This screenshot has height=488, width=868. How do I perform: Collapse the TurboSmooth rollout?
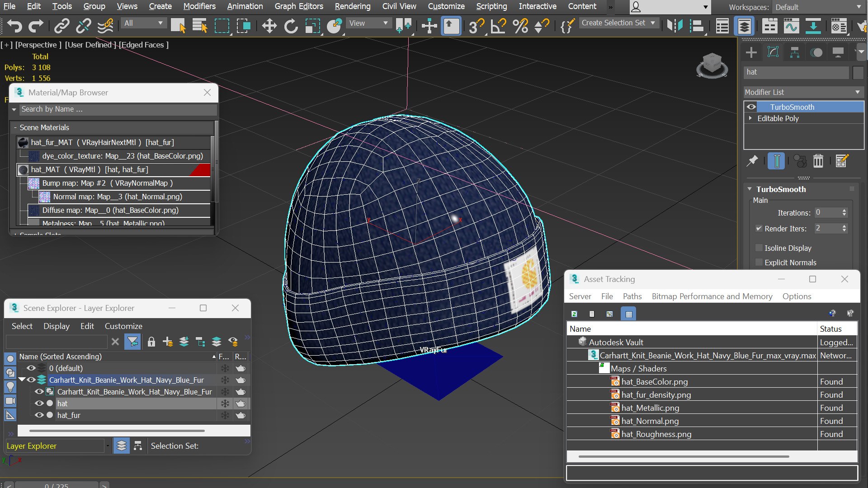coord(750,189)
